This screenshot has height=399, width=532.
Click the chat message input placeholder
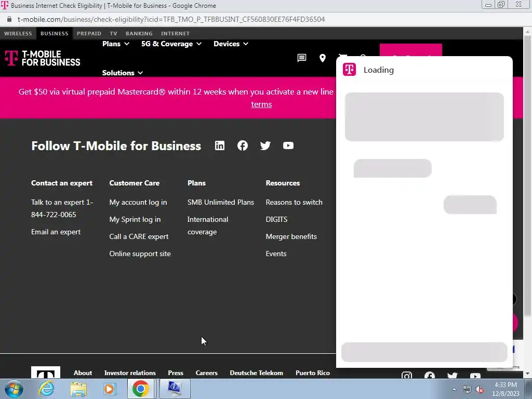[424, 352]
